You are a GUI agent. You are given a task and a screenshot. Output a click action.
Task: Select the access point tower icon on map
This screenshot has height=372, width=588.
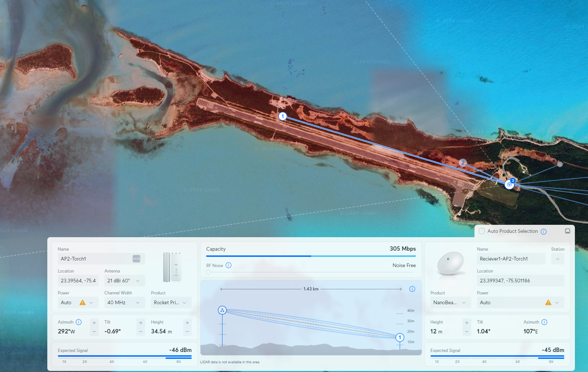[509, 185]
